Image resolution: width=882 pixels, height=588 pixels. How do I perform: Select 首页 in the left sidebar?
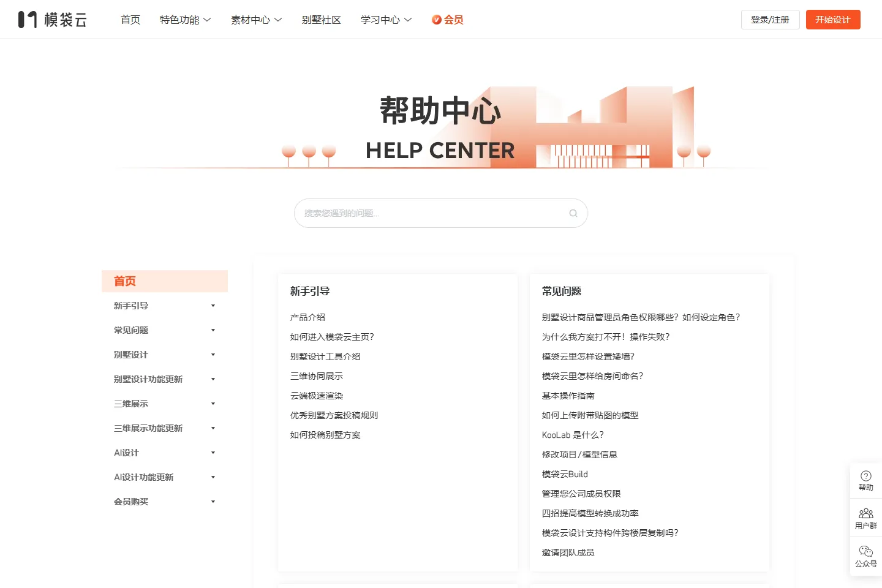pyautogui.click(x=165, y=281)
